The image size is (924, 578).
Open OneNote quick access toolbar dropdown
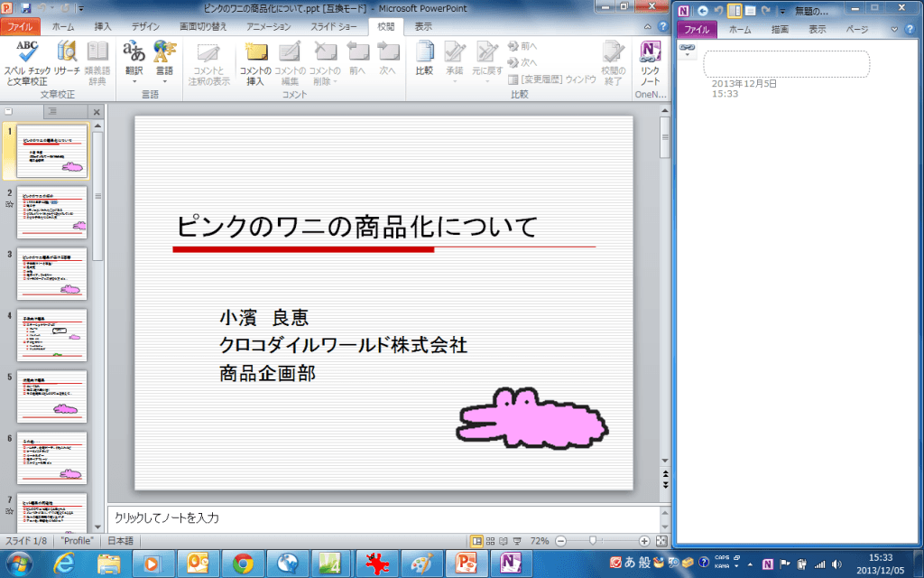click(x=782, y=11)
